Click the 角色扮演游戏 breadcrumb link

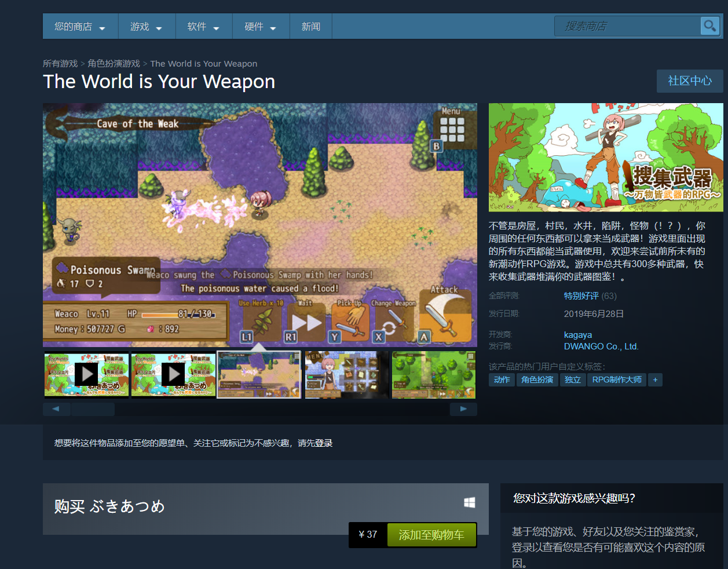(x=114, y=64)
